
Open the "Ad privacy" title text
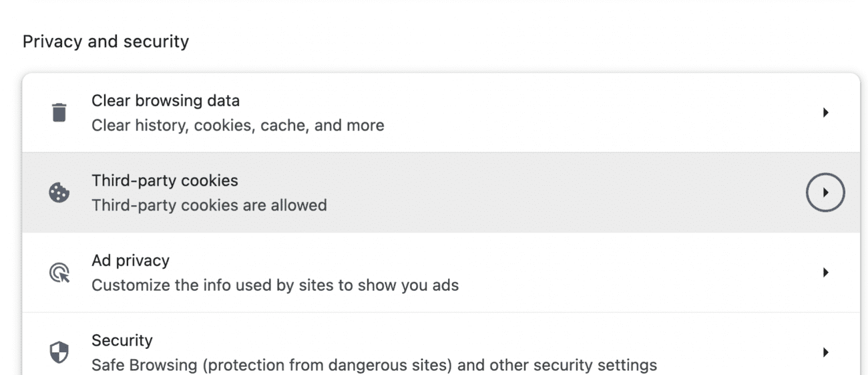pos(130,261)
